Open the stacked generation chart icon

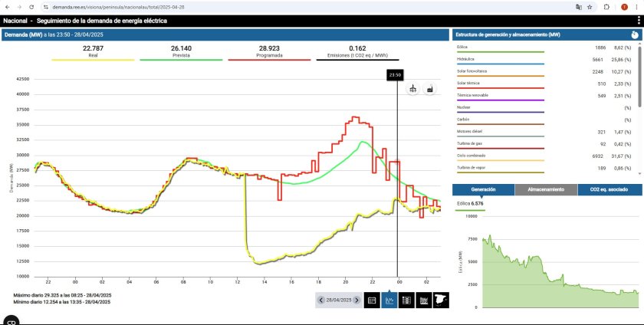(424, 300)
